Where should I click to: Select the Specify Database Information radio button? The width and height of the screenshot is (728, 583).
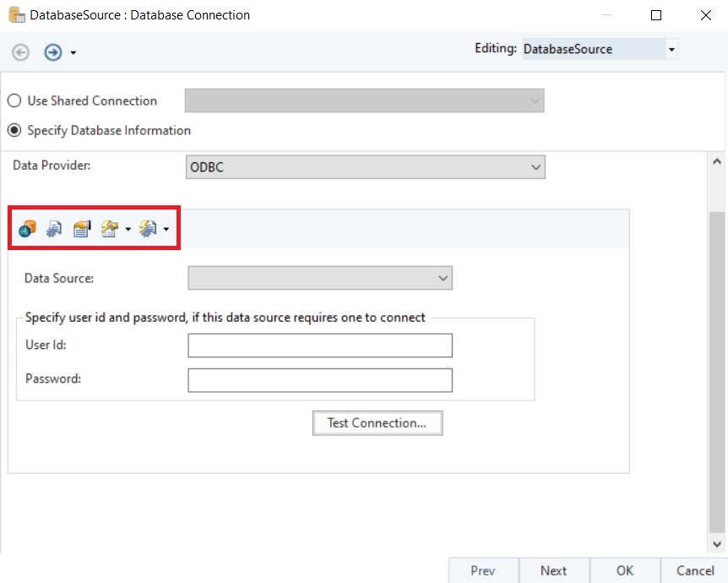pyautogui.click(x=14, y=131)
